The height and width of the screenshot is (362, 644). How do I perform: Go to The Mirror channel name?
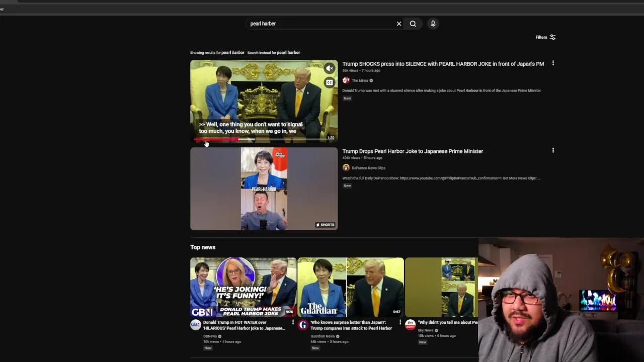point(360,80)
